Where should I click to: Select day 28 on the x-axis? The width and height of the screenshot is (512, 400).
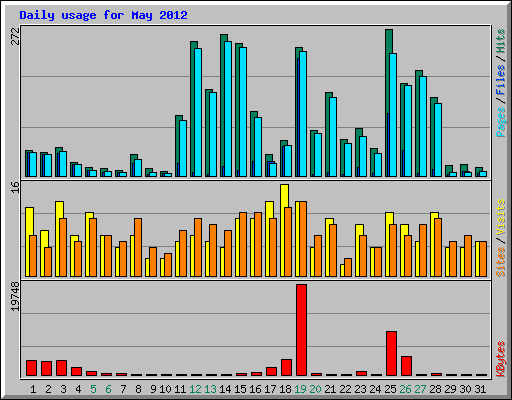435,389
